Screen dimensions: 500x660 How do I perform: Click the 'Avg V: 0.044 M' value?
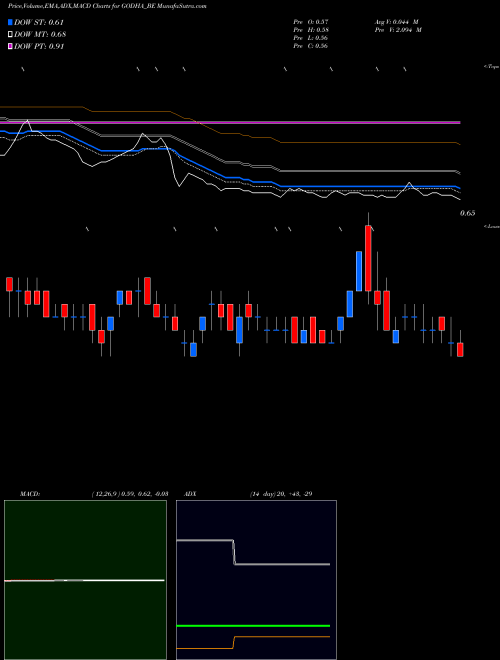(x=396, y=21)
